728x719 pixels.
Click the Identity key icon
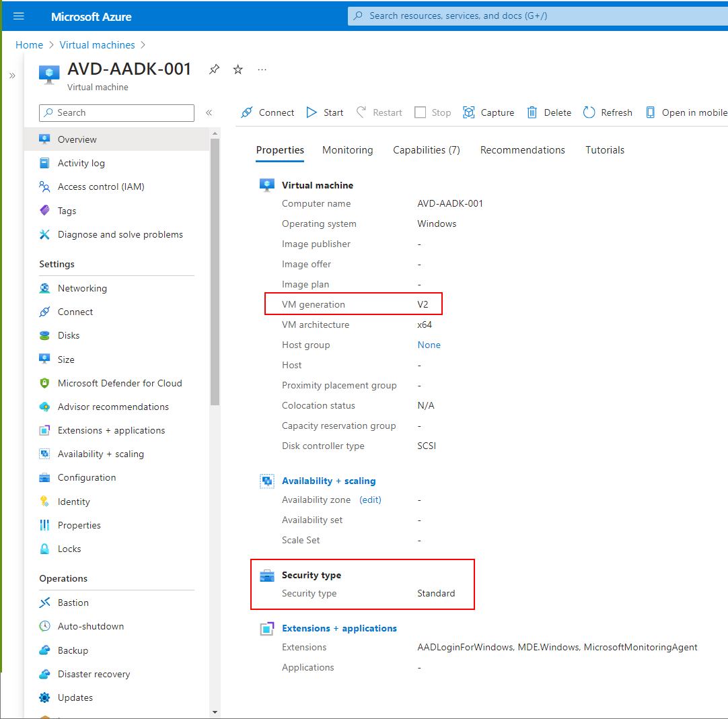point(44,502)
